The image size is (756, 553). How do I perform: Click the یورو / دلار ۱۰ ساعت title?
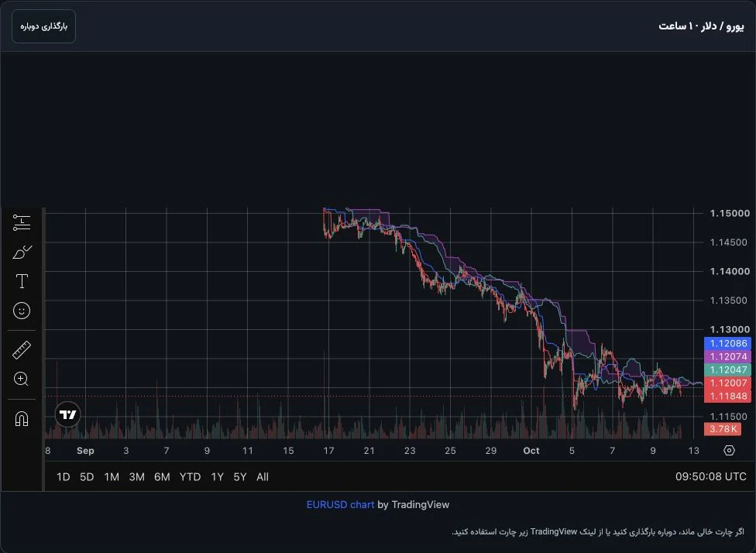pyautogui.click(x=701, y=26)
